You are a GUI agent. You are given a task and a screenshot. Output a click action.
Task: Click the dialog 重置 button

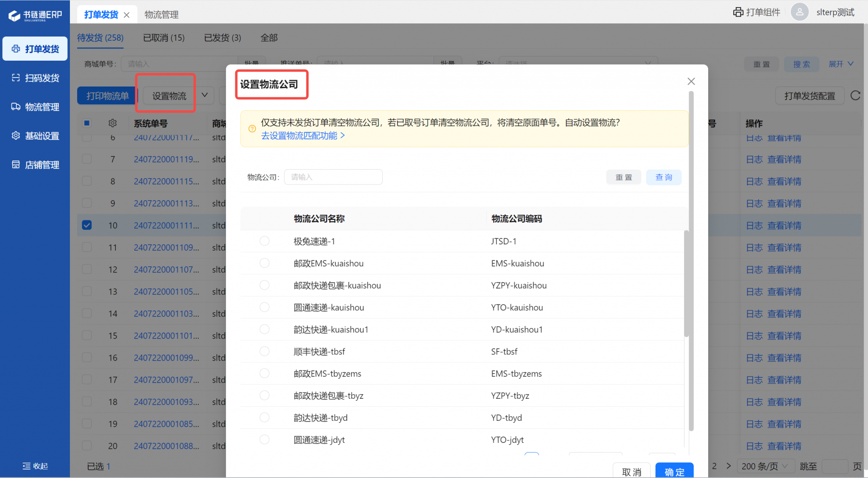click(x=623, y=177)
